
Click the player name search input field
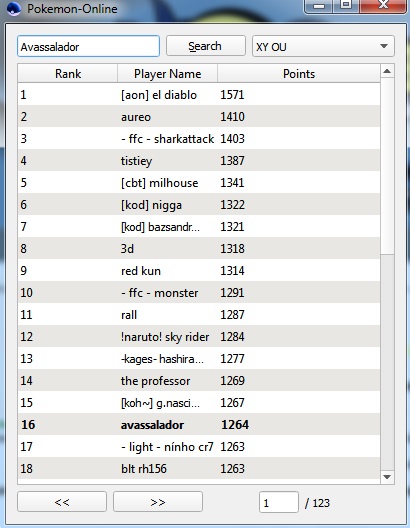[88, 46]
